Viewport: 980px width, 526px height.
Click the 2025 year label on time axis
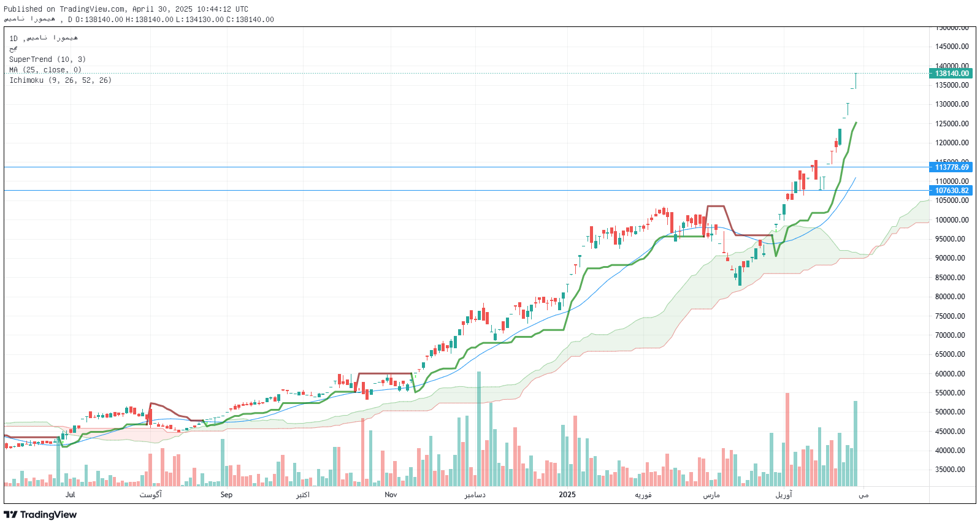(x=567, y=495)
